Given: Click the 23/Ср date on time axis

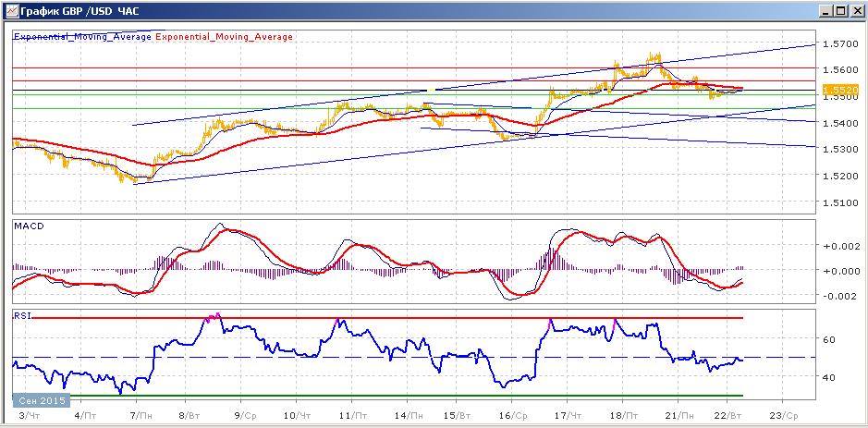Looking at the screenshot, I should (785, 415).
